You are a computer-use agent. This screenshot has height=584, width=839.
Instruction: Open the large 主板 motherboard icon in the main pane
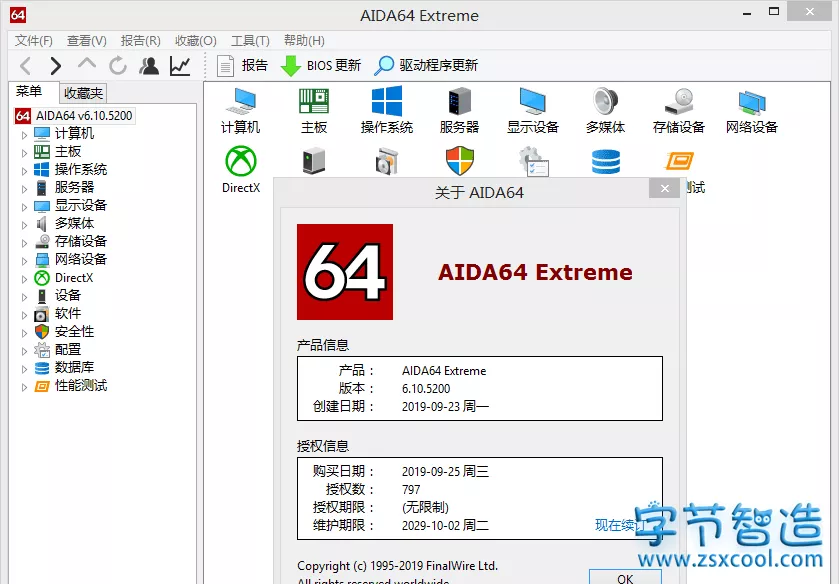[x=314, y=110]
